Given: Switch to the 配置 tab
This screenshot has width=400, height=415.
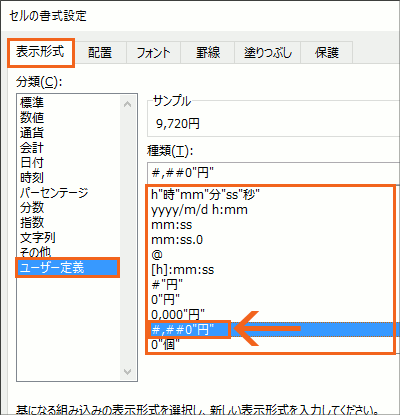Looking at the screenshot, I should point(100,52).
